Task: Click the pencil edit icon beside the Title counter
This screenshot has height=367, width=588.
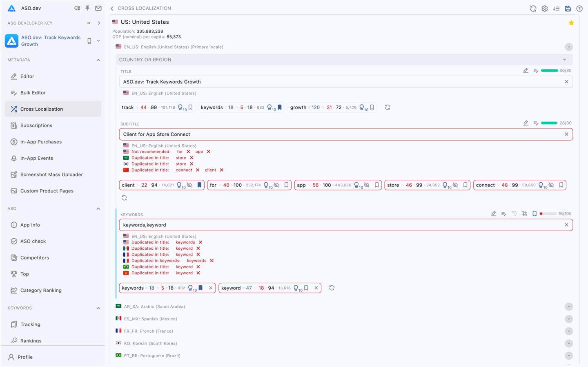Action: (526, 70)
